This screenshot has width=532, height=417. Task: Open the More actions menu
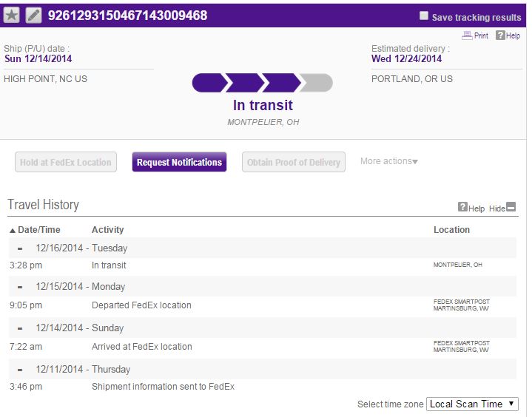388,161
